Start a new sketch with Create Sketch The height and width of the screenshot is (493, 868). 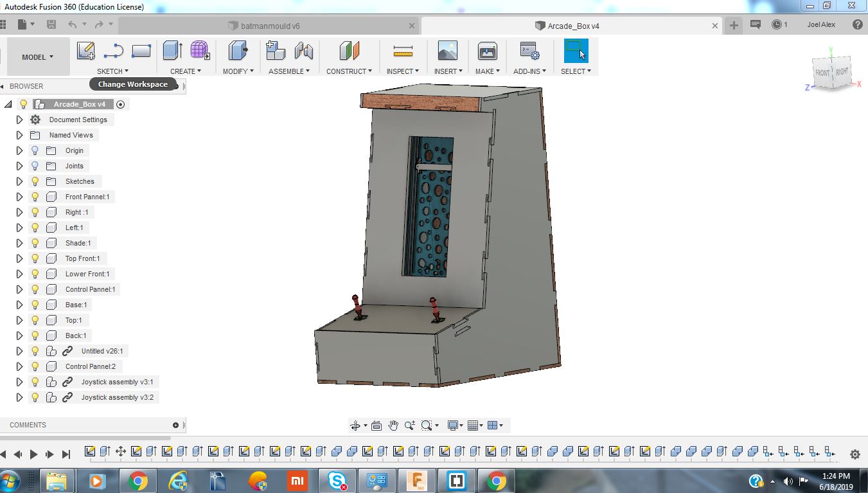pyautogui.click(x=86, y=51)
